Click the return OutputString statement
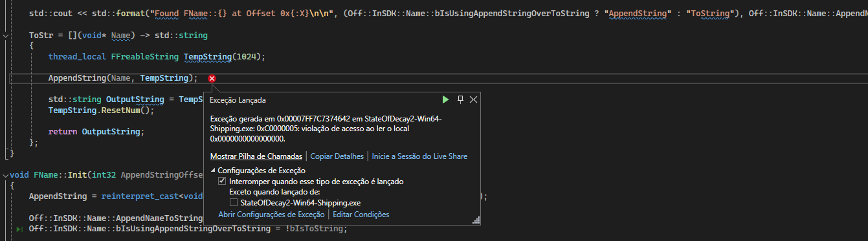Image resolution: width=868 pixels, height=241 pixels. point(96,131)
